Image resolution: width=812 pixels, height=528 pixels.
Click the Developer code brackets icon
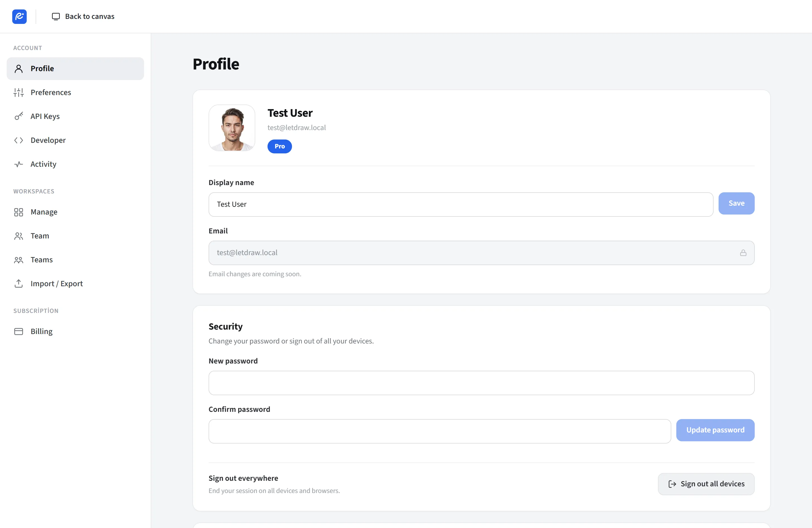(x=18, y=140)
